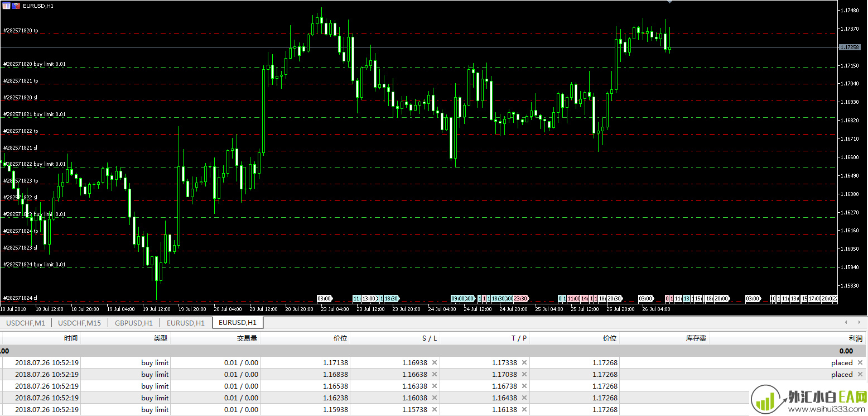868x416 pixels.
Task: Delete the 1.17138 buy limit order with its far-right ×
Action: (x=860, y=362)
